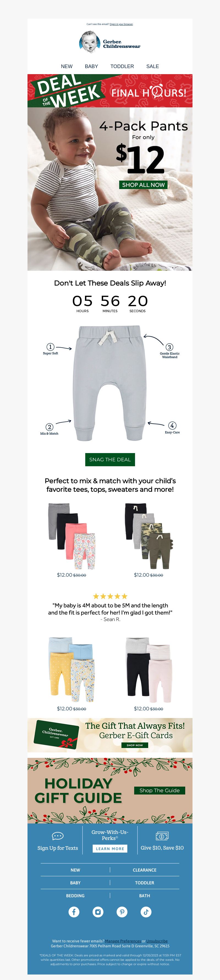Screen dimensions: 220x980
Task: Open the 'Open in your browser' link
Action: tap(121, 24)
